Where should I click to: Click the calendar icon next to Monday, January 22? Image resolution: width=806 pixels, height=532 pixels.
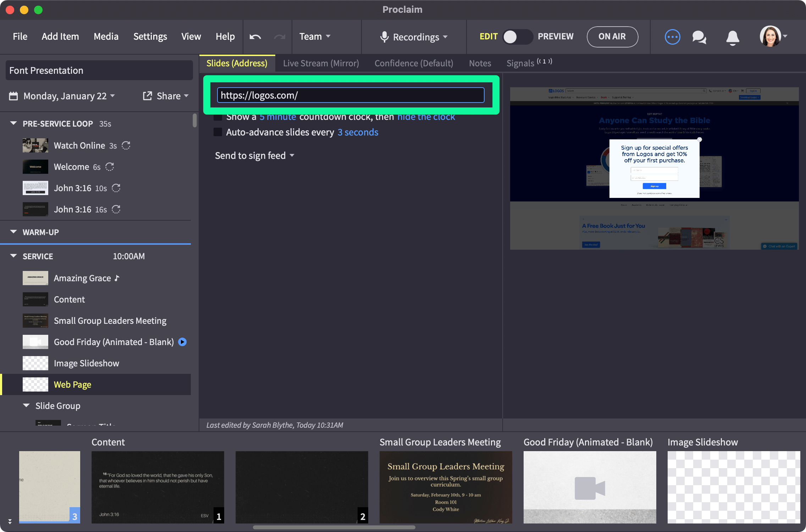point(13,96)
